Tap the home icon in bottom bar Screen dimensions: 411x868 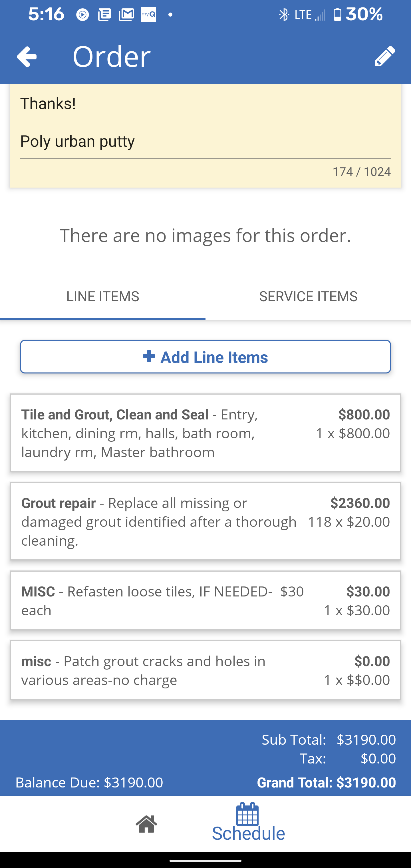[x=146, y=824]
